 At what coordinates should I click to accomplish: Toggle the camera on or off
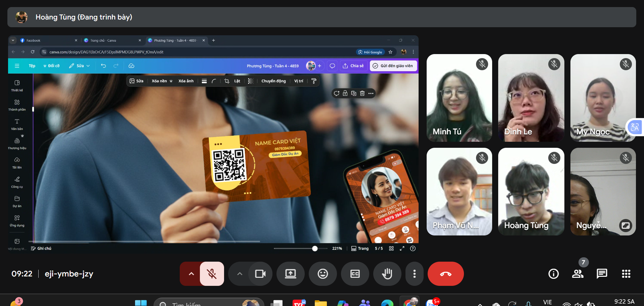(x=260, y=274)
